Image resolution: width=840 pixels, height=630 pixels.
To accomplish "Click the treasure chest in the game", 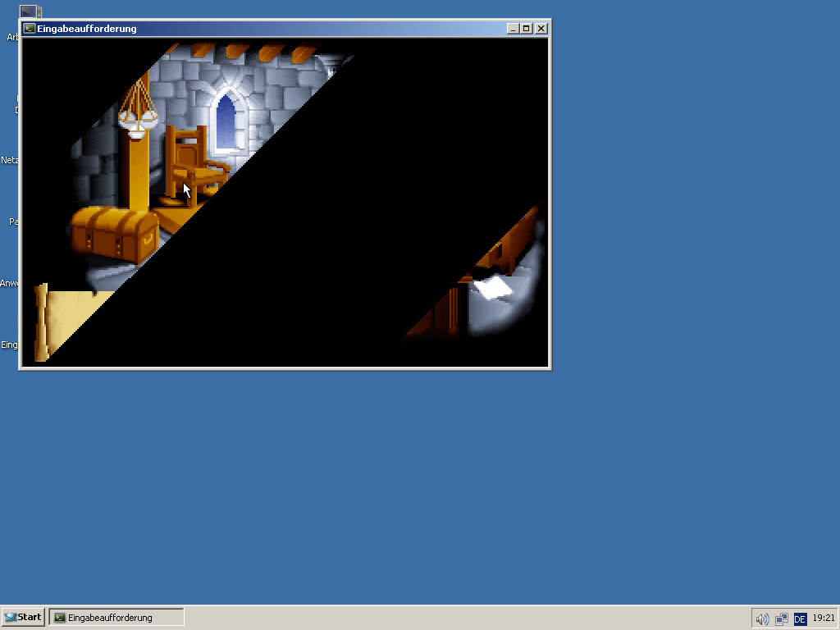I will point(113,232).
